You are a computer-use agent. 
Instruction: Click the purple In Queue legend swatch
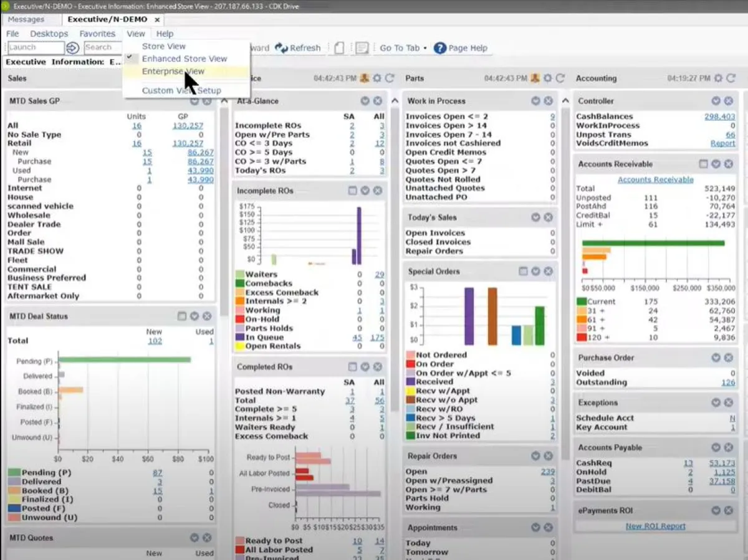(x=240, y=337)
